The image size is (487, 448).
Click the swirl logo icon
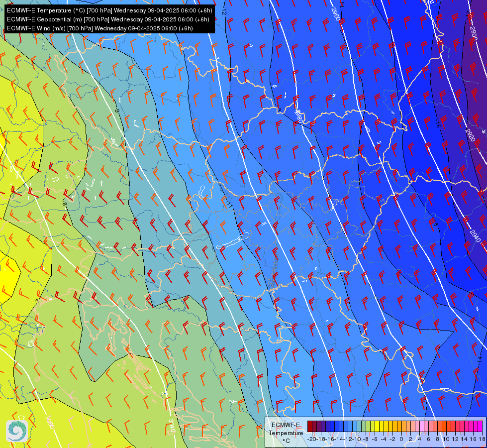[x=17, y=431]
